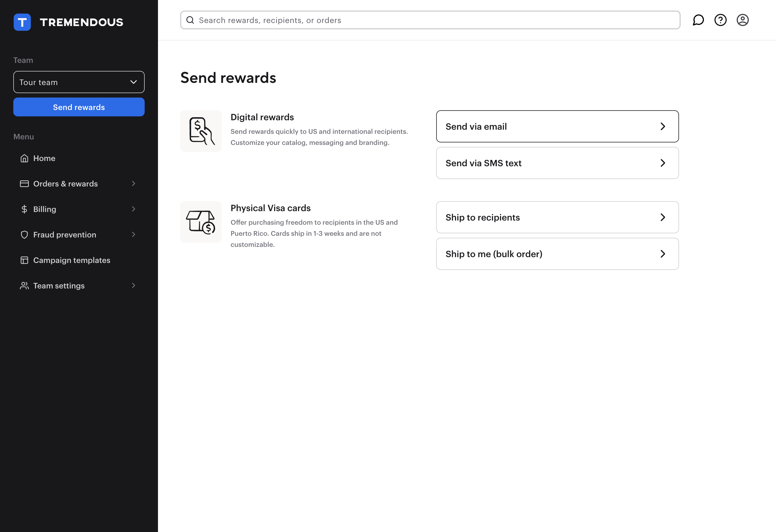Click the Physical Visa cards box illustration
776x532 pixels.
point(201,222)
